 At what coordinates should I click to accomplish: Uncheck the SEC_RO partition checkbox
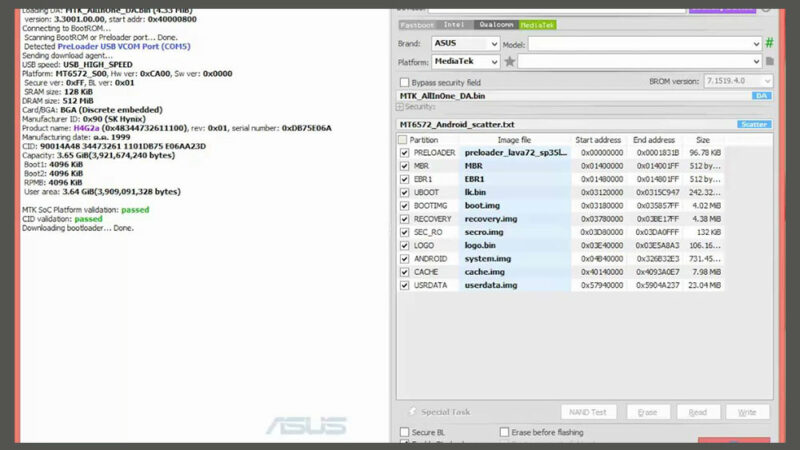click(x=405, y=232)
